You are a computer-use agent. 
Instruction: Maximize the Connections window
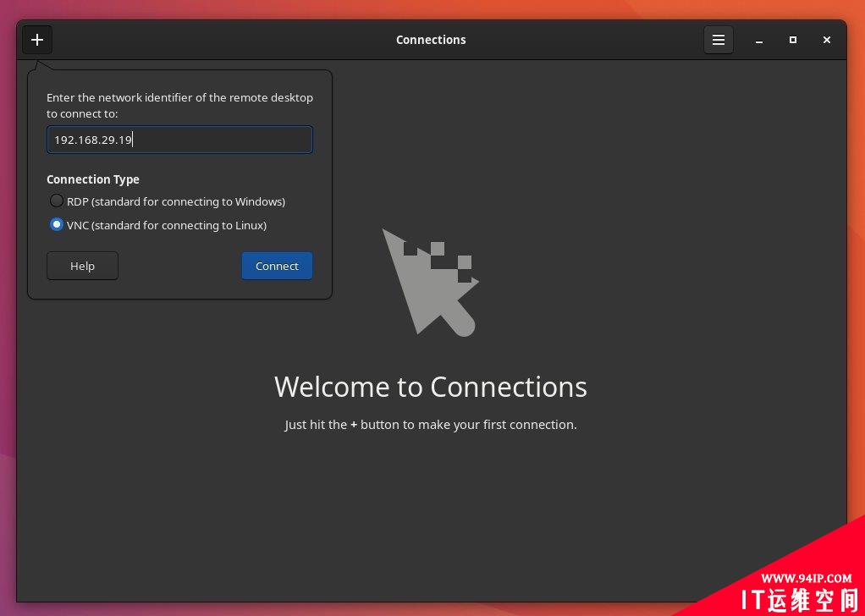tap(793, 40)
